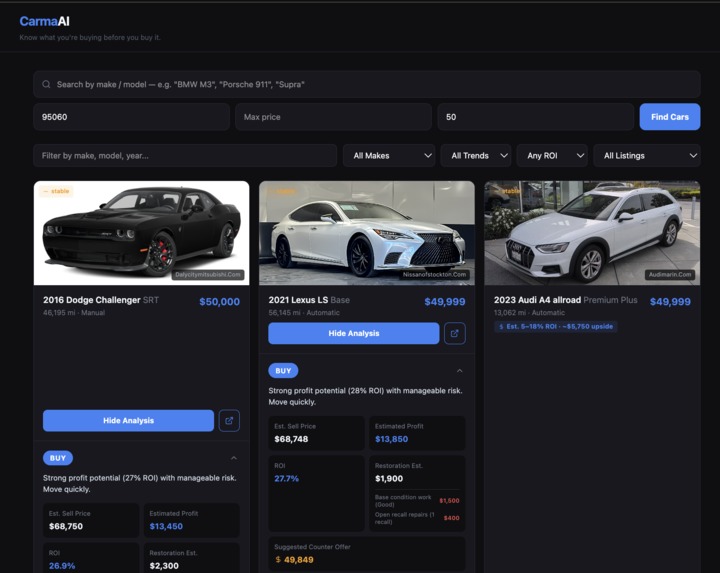
Task: Click the CarmaAI logo
Action: click(45, 21)
